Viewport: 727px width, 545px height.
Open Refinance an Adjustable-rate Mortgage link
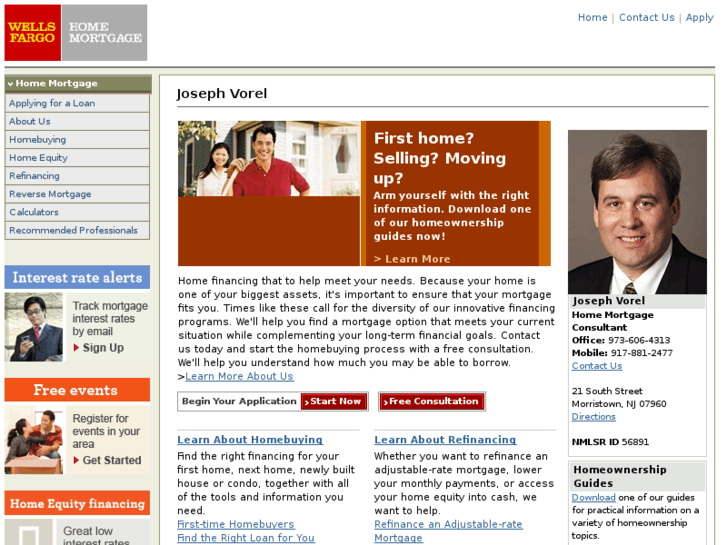click(448, 531)
